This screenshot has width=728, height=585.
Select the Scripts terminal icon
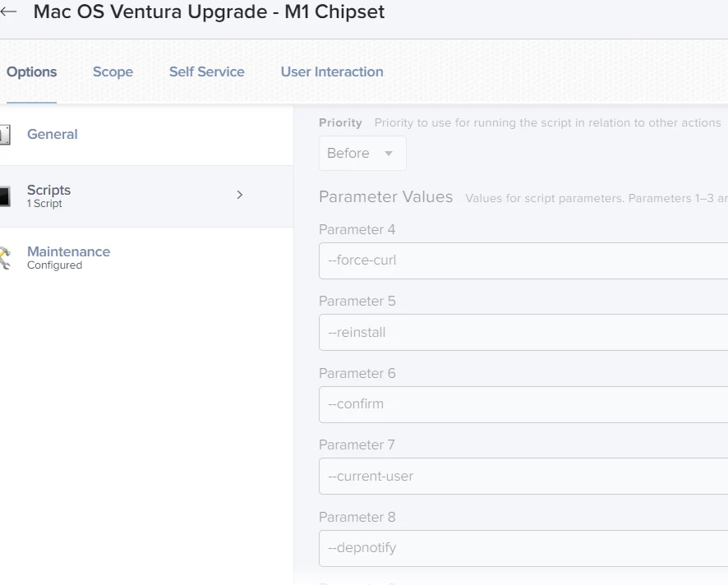5,196
